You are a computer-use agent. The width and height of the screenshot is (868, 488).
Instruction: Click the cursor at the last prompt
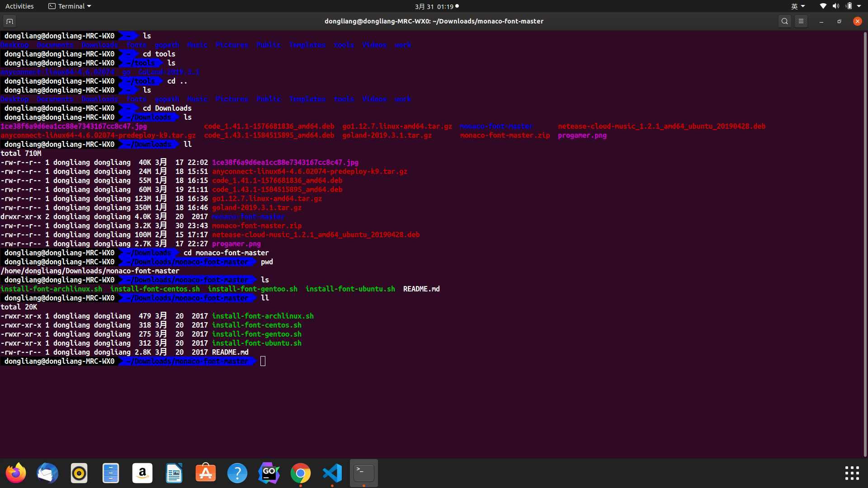pos(263,361)
